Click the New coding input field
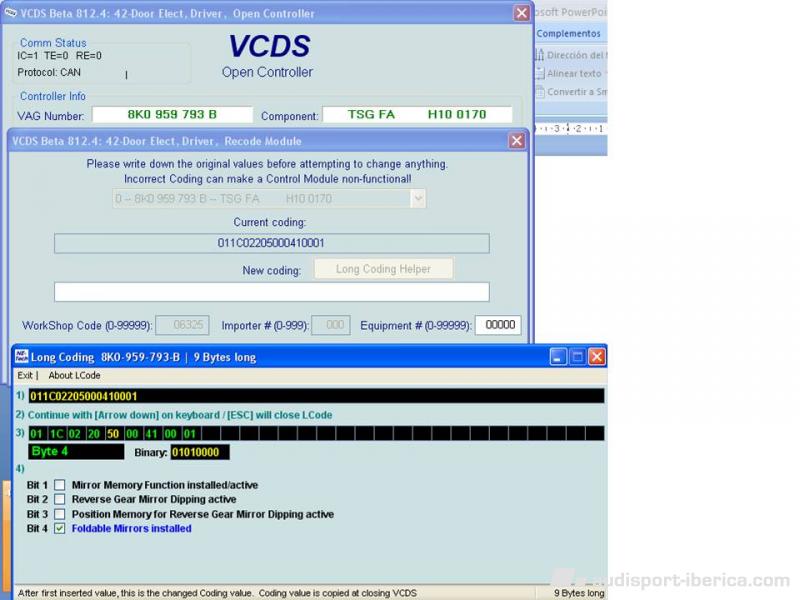The image size is (800, 600). click(x=271, y=292)
